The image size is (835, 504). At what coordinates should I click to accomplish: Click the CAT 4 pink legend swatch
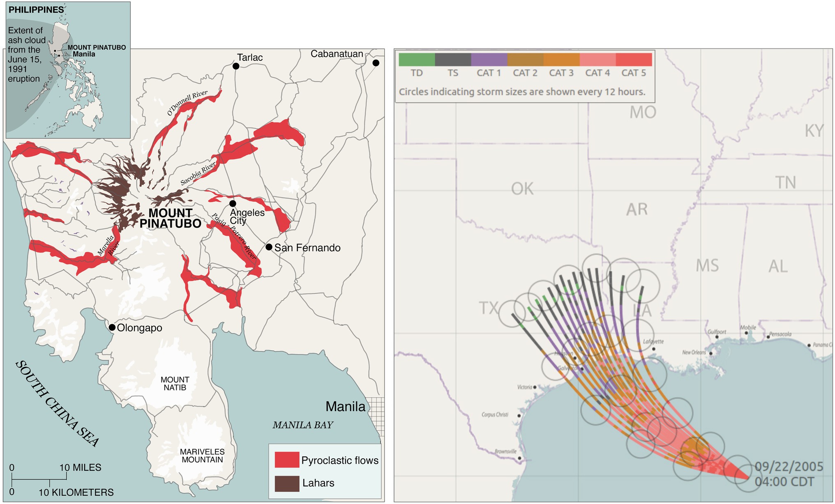[598, 60]
